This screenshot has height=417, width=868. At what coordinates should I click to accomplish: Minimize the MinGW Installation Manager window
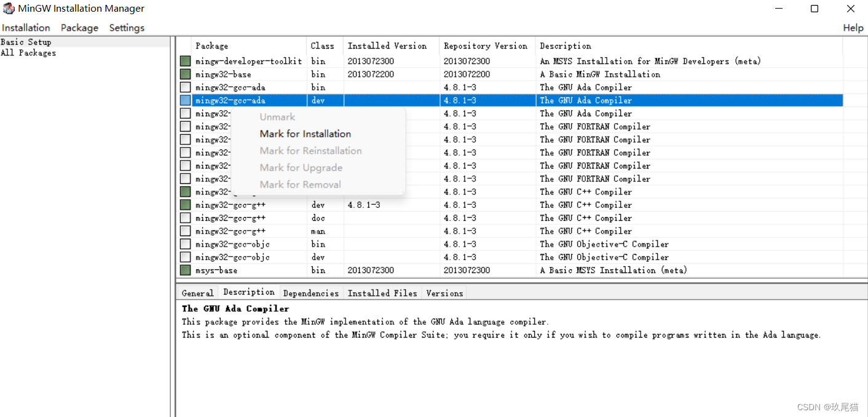(x=779, y=9)
